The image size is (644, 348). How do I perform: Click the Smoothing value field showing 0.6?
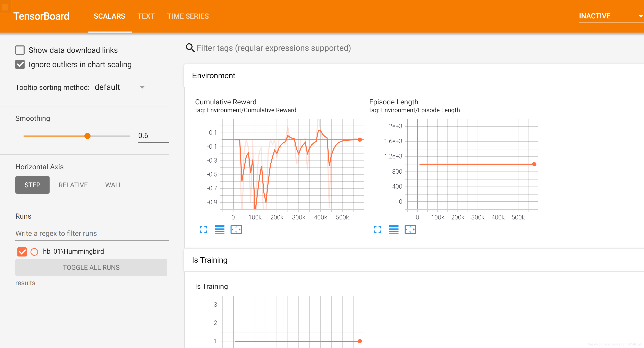pyautogui.click(x=153, y=136)
